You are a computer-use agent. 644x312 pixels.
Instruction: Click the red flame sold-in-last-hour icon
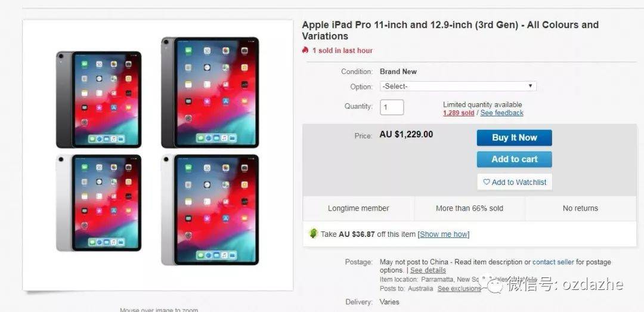pyautogui.click(x=305, y=50)
